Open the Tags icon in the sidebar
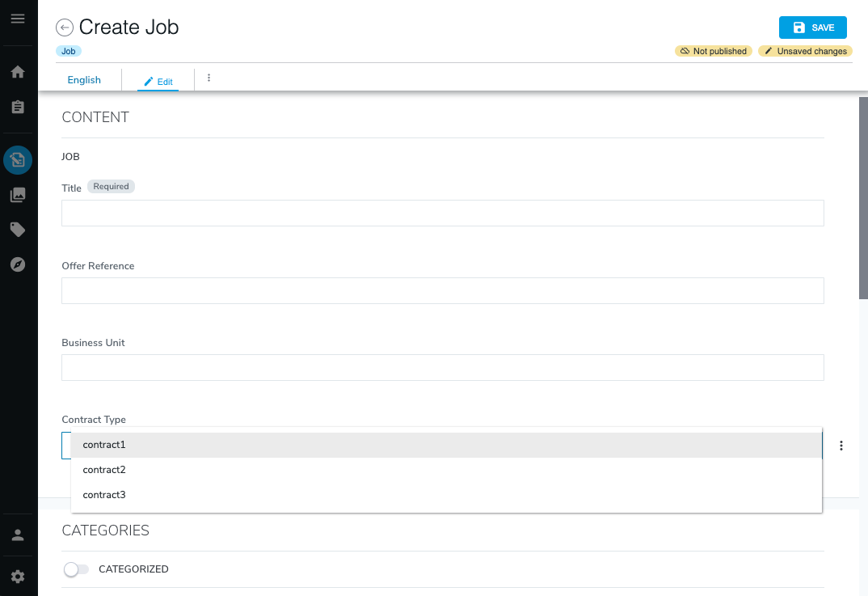This screenshot has width=868, height=596. pos(18,230)
